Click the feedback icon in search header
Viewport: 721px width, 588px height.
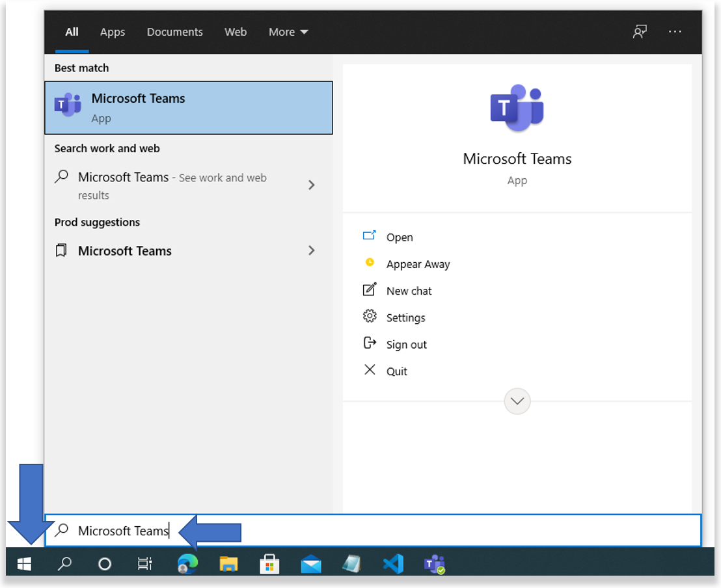640,32
